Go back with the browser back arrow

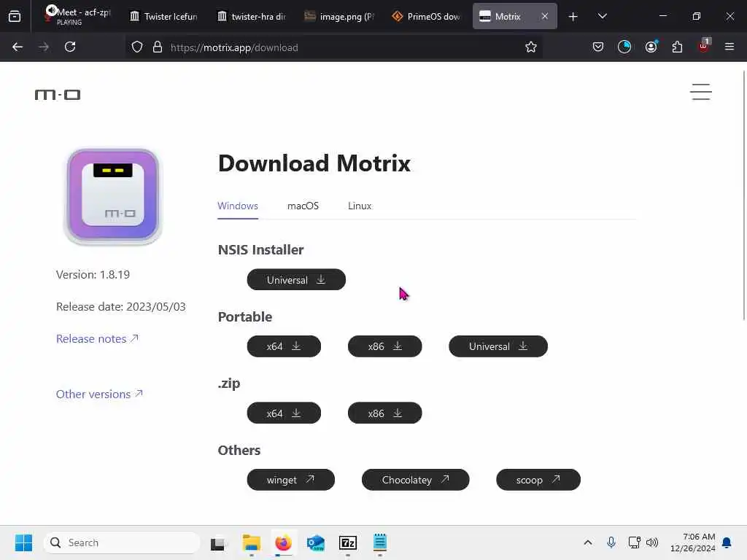coord(18,47)
